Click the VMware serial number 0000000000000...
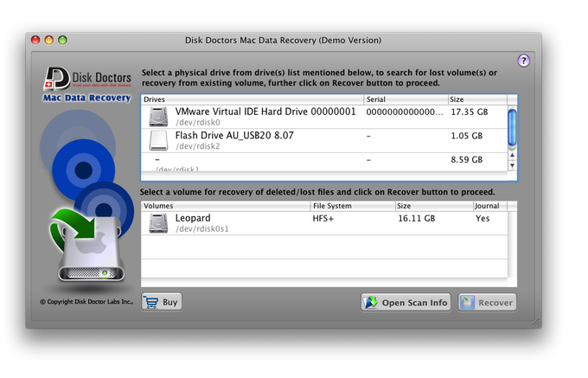Screen dimensions: 588x378 (x=405, y=112)
